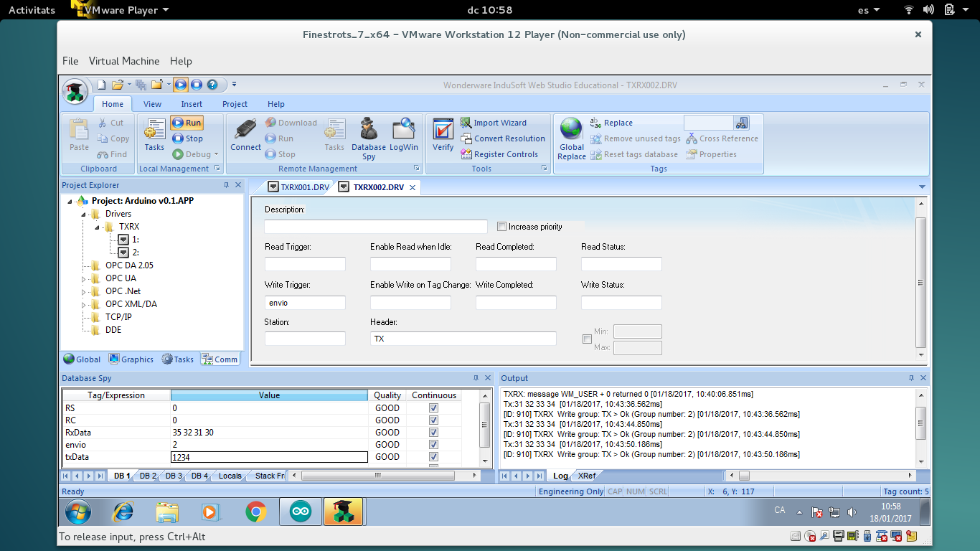Uncheck Continuous for the RC tag
The height and width of the screenshot is (551, 980).
tap(433, 420)
